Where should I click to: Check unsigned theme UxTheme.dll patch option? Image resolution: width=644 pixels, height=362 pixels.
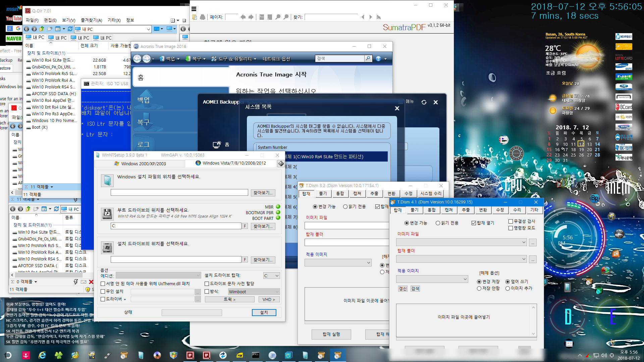103,284
